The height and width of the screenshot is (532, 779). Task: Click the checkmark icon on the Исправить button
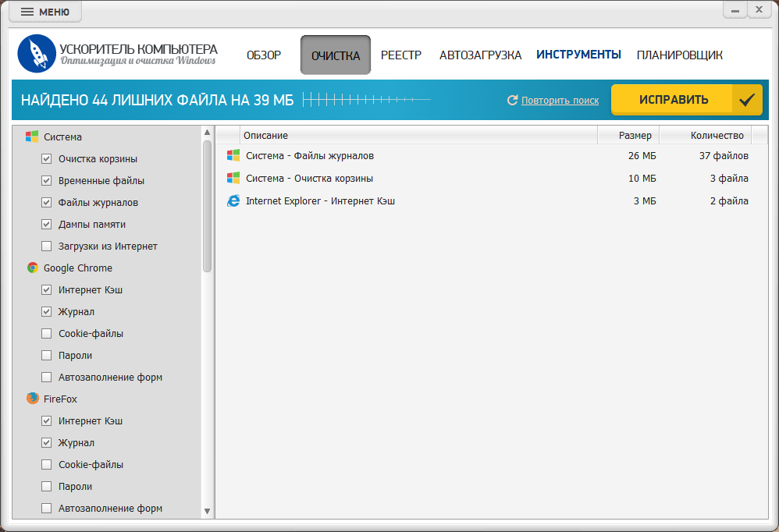coord(747,100)
